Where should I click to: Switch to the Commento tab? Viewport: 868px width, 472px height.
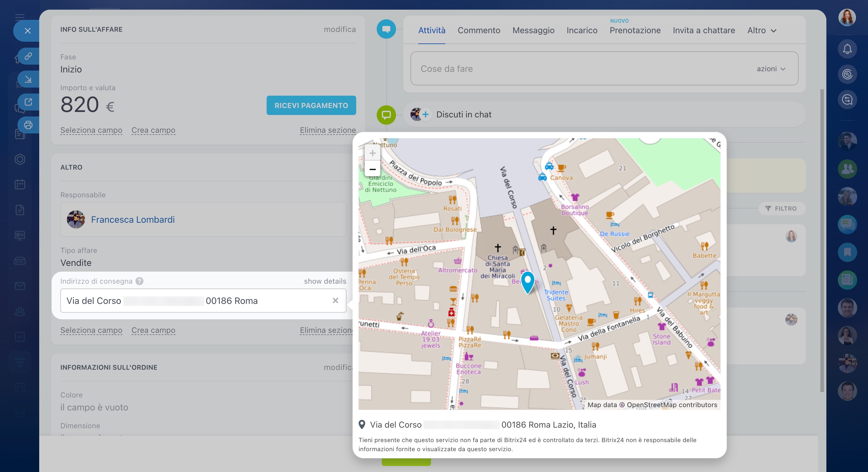478,30
